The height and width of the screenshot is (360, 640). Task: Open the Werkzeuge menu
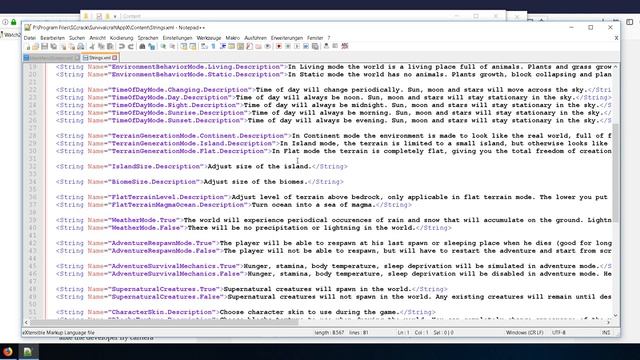pos(209,38)
